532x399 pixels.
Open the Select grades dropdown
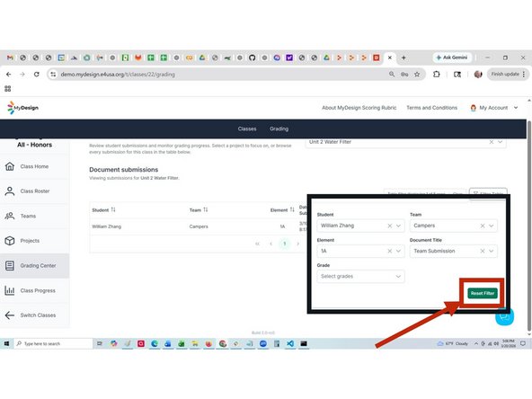tap(360, 276)
